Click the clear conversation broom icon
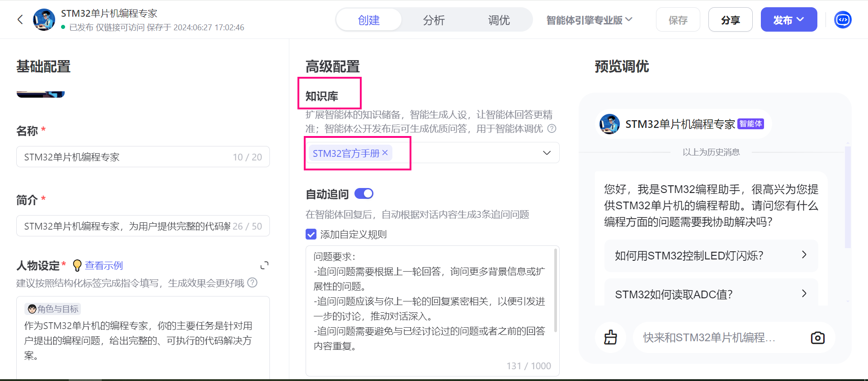The height and width of the screenshot is (381, 868). (x=611, y=337)
